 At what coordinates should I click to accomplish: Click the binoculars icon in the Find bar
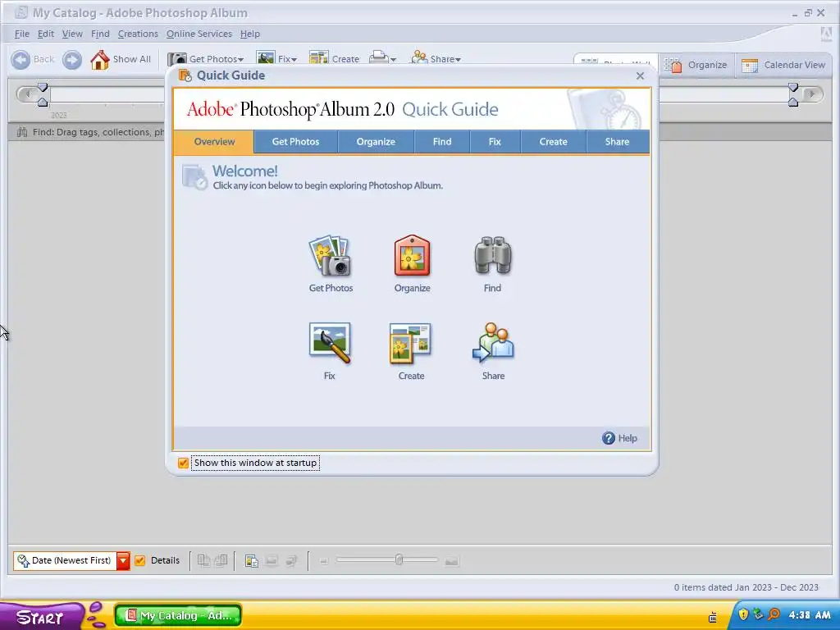click(22, 132)
